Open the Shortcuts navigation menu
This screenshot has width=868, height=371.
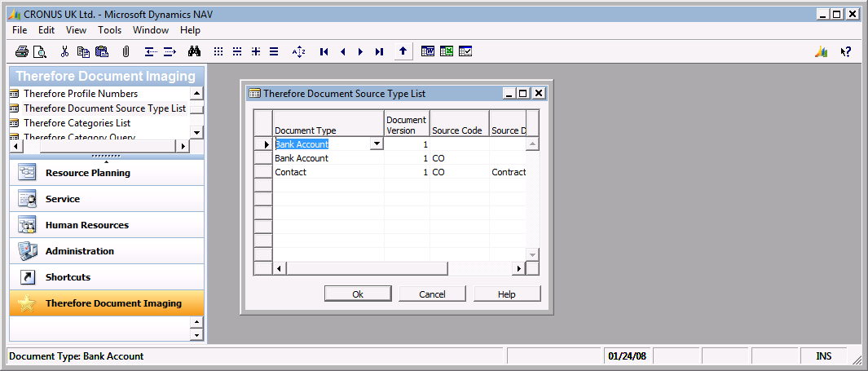coord(107,277)
